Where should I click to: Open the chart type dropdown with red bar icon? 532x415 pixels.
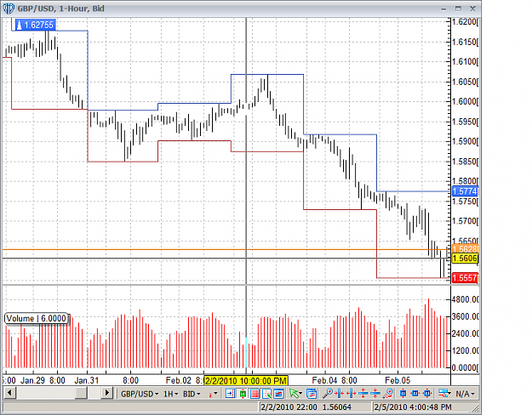[x=213, y=394]
